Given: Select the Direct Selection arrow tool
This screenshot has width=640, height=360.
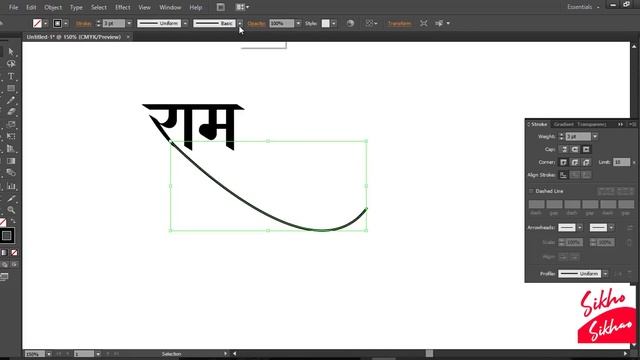Looking at the screenshot, I should (x=11, y=52).
